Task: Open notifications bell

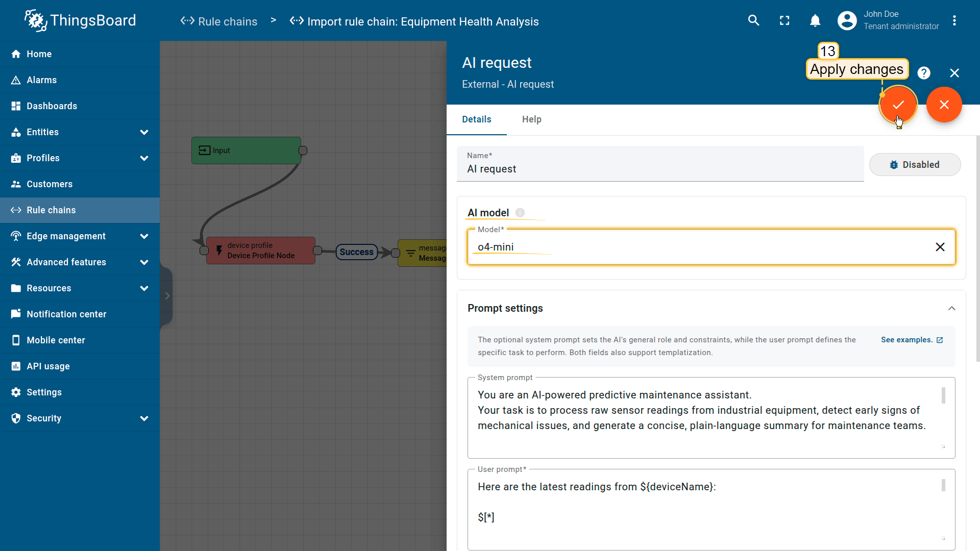Action: pyautogui.click(x=815, y=20)
